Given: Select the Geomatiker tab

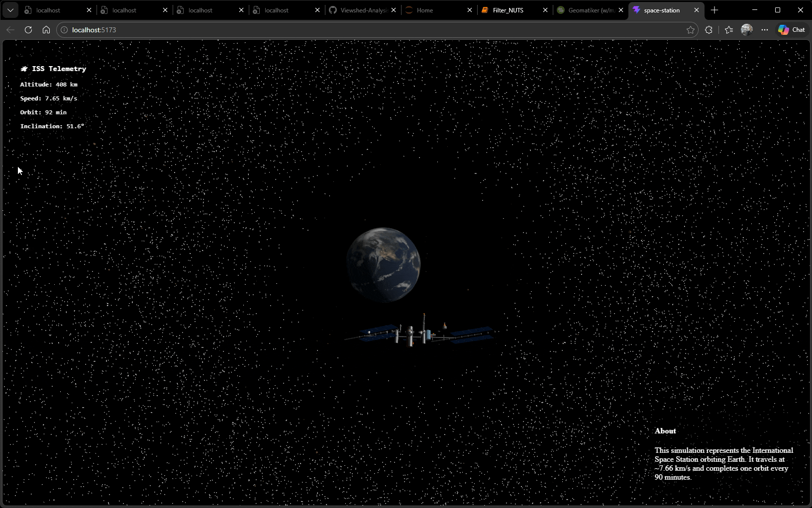Looking at the screenshot, I should [587, 10].
